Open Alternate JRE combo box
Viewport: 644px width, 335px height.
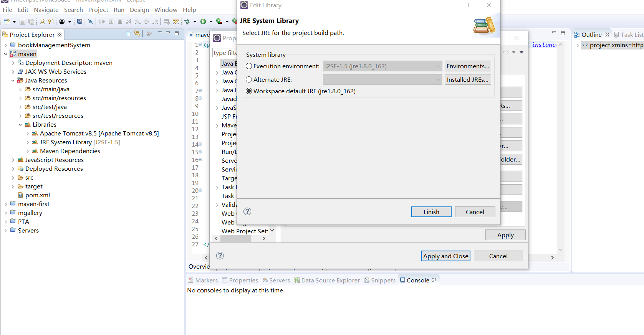(382, 79)
